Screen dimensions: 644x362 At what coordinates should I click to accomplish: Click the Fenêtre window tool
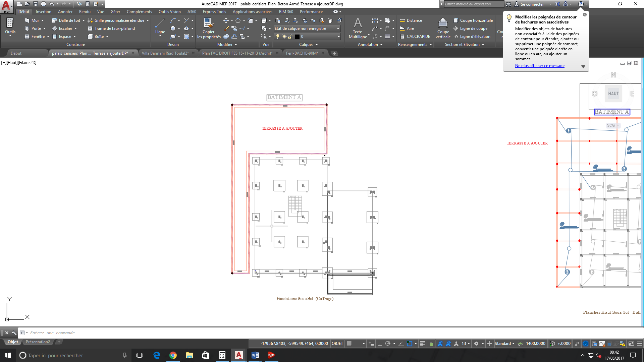[x=35, y=37]
